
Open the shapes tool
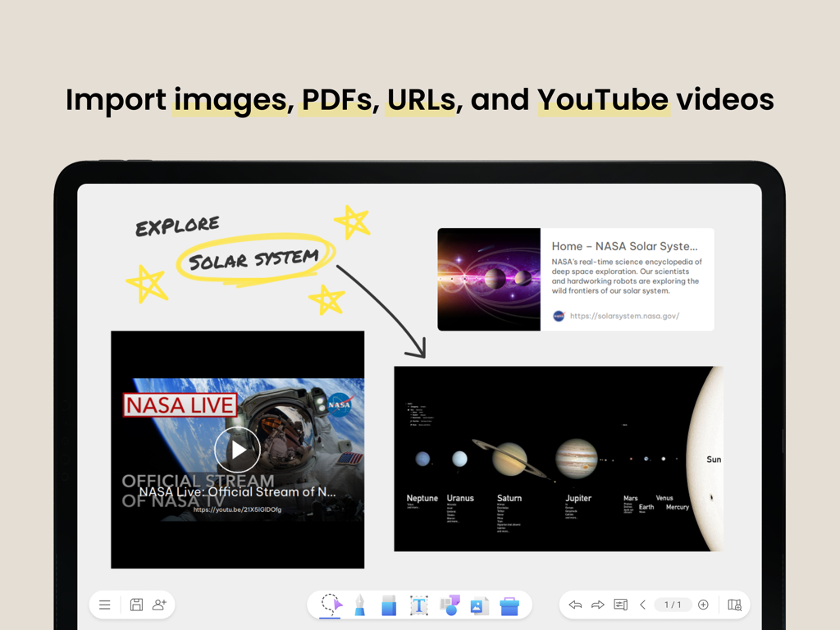(x=450, y=605)
